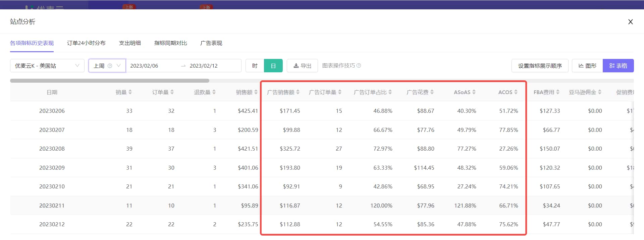Click FBA fee value $150.07
The width and height of the screenshot is (644, 240).
pos(550,149)
